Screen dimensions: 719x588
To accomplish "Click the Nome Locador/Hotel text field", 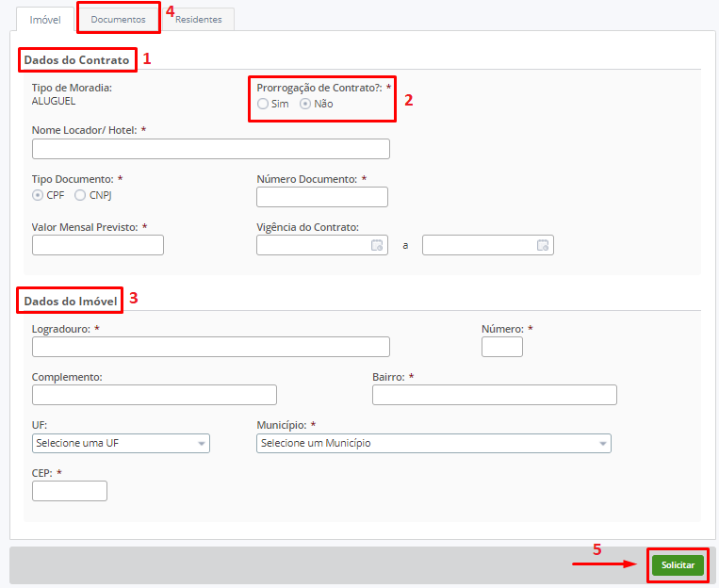I will pos(210,149).
